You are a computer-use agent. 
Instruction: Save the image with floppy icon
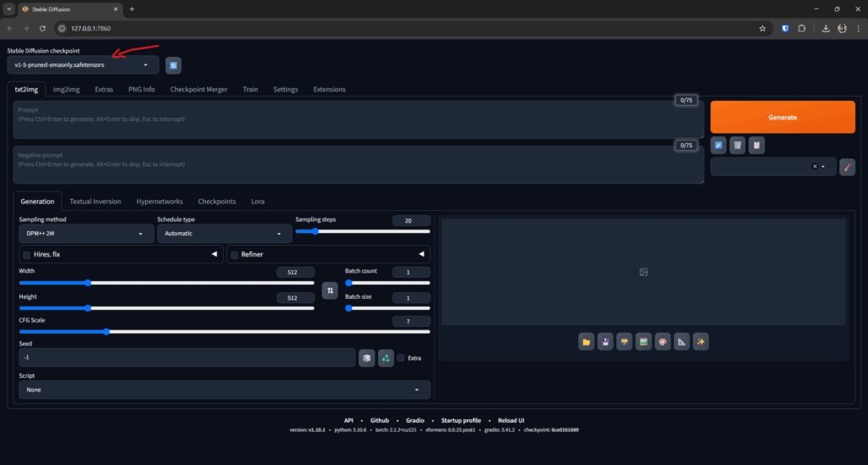pyautogui.click(x=605, y=341)
